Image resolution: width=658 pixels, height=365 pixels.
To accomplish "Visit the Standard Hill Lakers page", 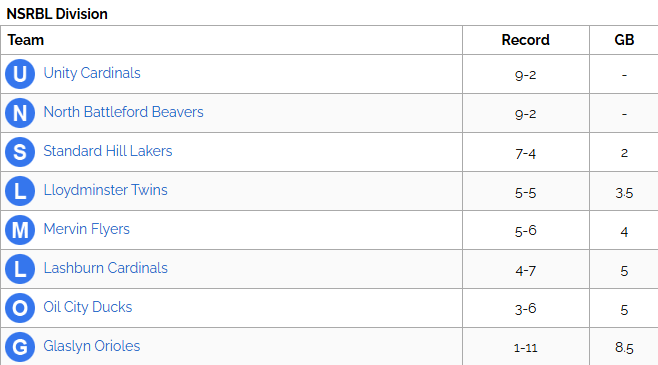I will click(x=108, y=151).
